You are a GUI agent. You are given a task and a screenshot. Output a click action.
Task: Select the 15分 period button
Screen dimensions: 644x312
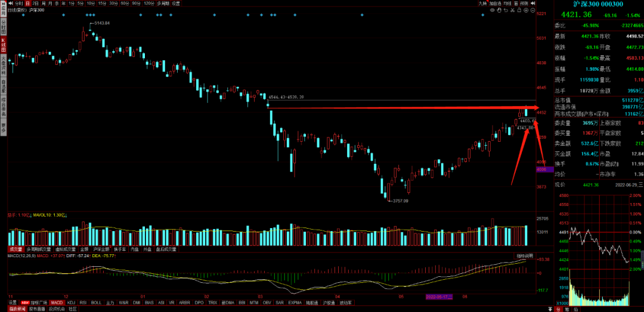tap(102, 3)
